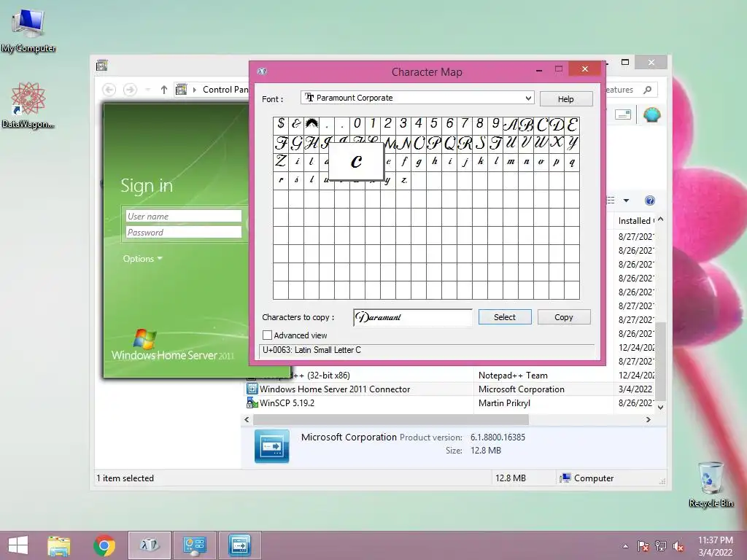
Task: Select lowercase k in character grid
Action: [480, 162]
